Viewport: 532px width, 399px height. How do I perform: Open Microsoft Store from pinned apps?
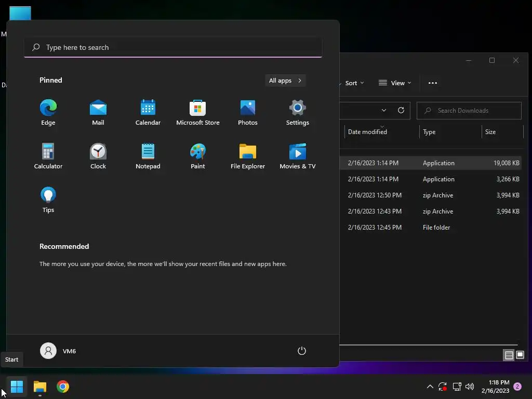(x=198, y=113)
